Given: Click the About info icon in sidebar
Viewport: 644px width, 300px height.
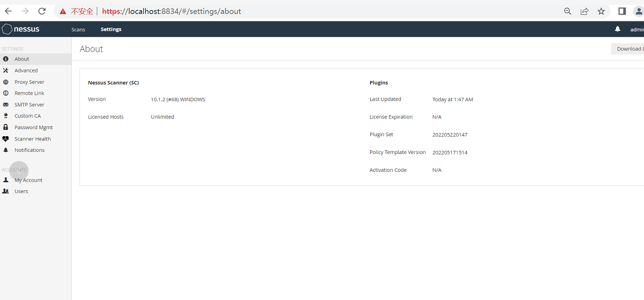Looking at the screenshot, I should point(6,59).
